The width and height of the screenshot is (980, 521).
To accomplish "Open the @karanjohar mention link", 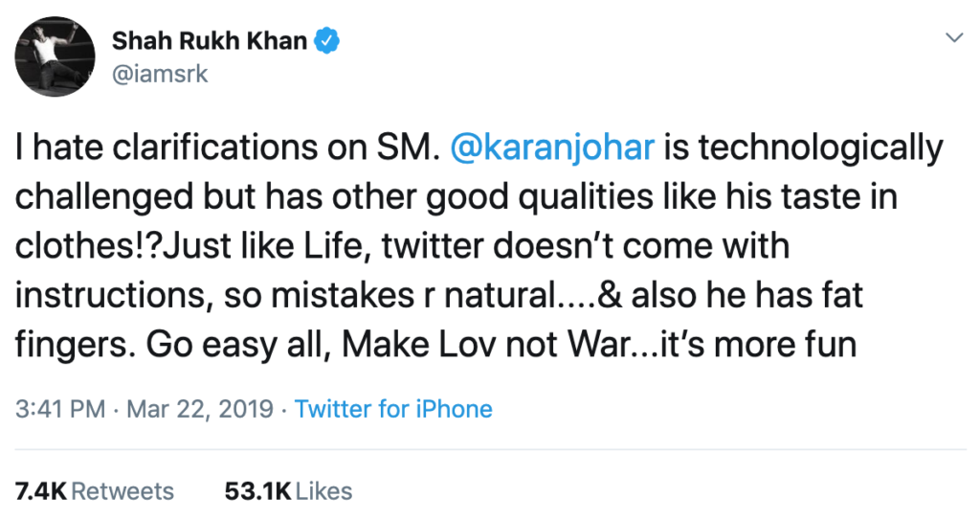I will (x=552, y=147).
